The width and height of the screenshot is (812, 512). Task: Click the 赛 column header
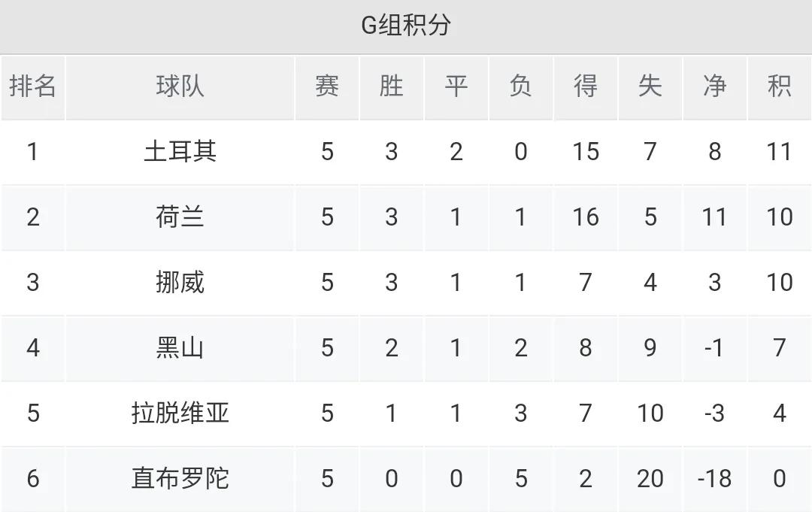point(327,86)
